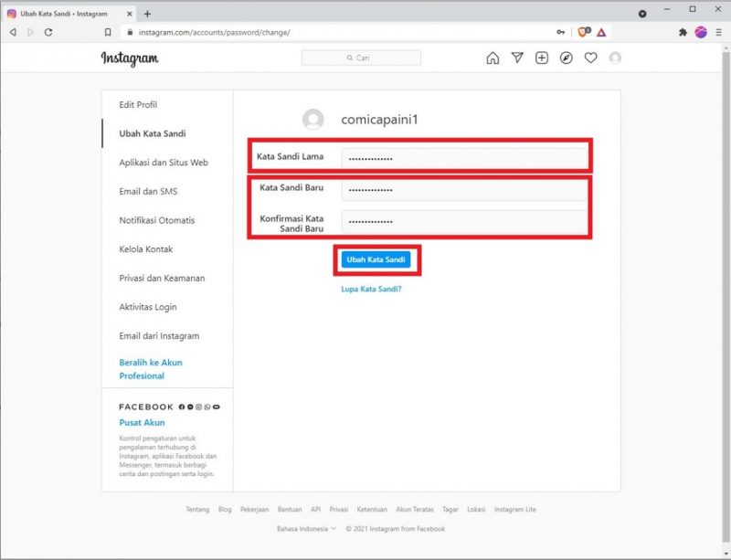Open saved password key icon

pos(560,32)
